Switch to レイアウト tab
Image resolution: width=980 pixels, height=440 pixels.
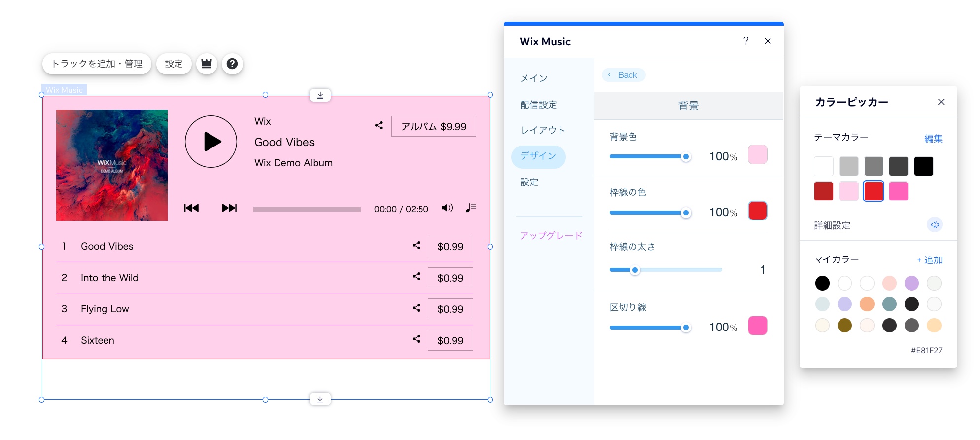pyautogui.click(x=543, y=130)
